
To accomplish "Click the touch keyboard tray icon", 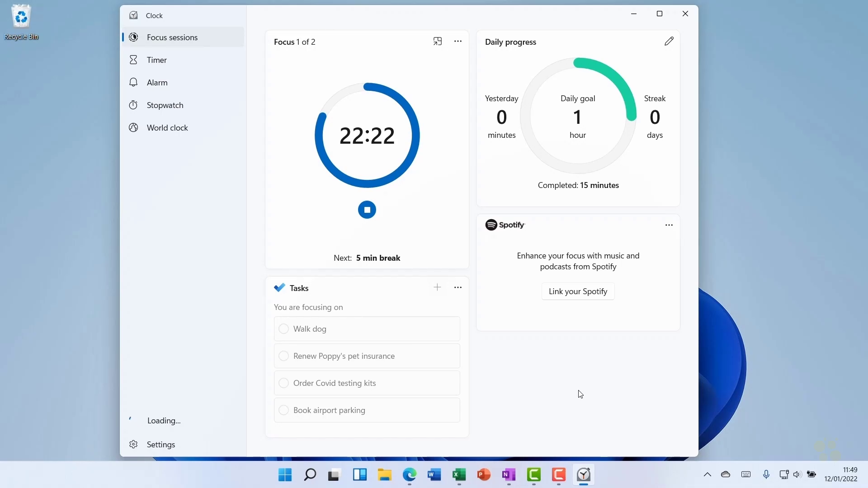I will (746, 474).
